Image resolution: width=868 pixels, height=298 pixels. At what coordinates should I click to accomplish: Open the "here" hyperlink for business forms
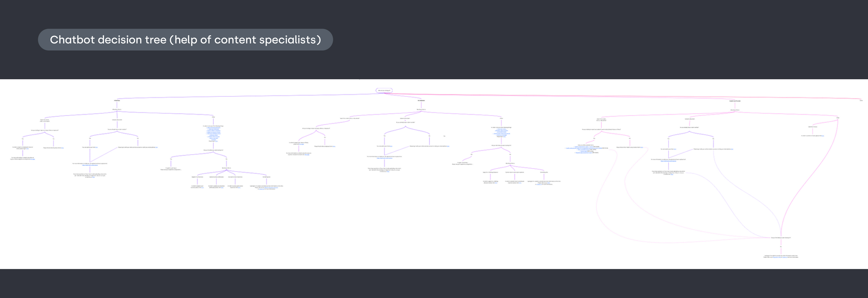coord(62,148)
